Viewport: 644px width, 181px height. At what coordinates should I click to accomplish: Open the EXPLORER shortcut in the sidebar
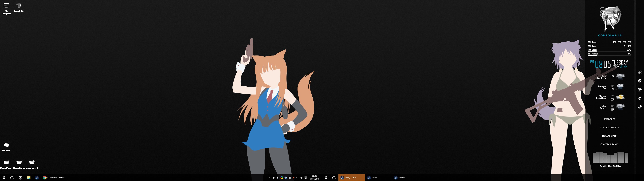pos(609,119)
